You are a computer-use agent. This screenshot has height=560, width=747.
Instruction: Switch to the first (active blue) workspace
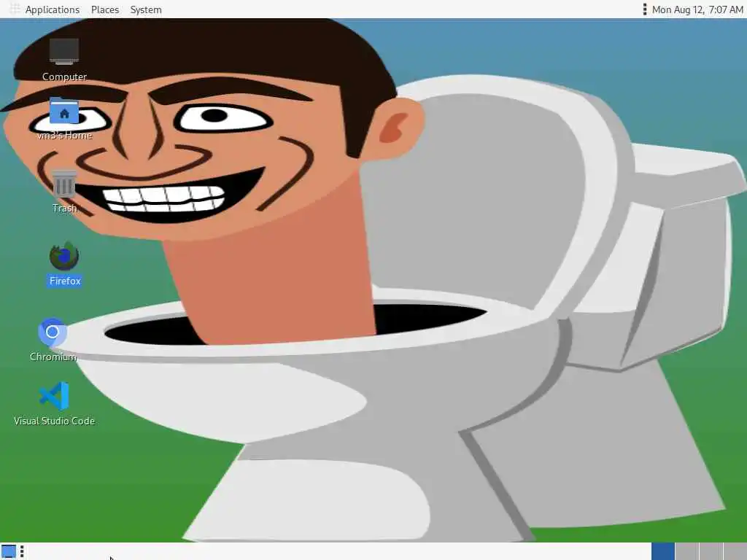[x=662, y=551]
